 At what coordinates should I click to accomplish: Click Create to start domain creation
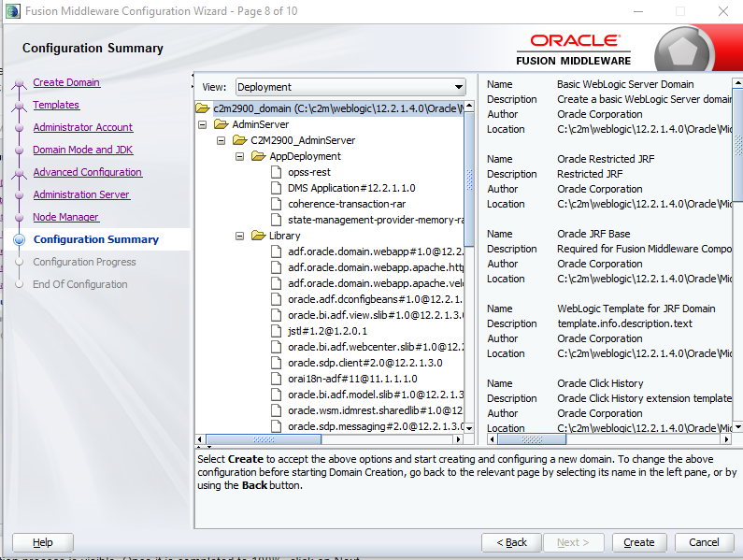(x=639, y=542)
